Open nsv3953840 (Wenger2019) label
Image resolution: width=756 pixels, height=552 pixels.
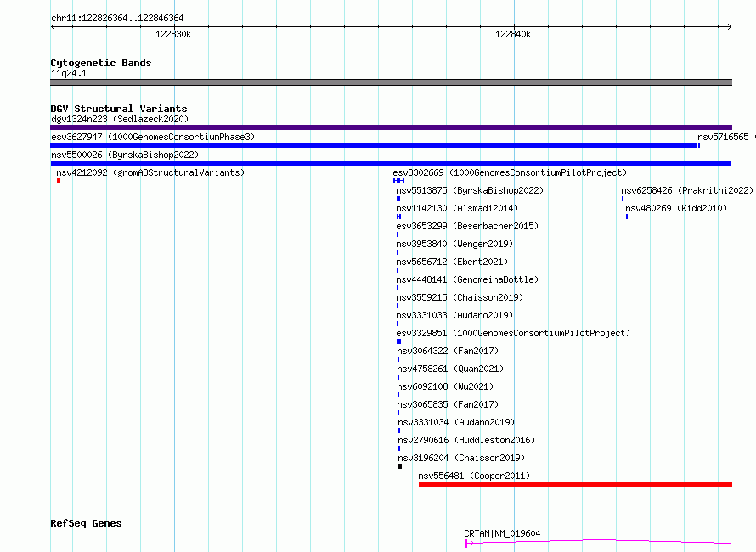tap(454, 244)
